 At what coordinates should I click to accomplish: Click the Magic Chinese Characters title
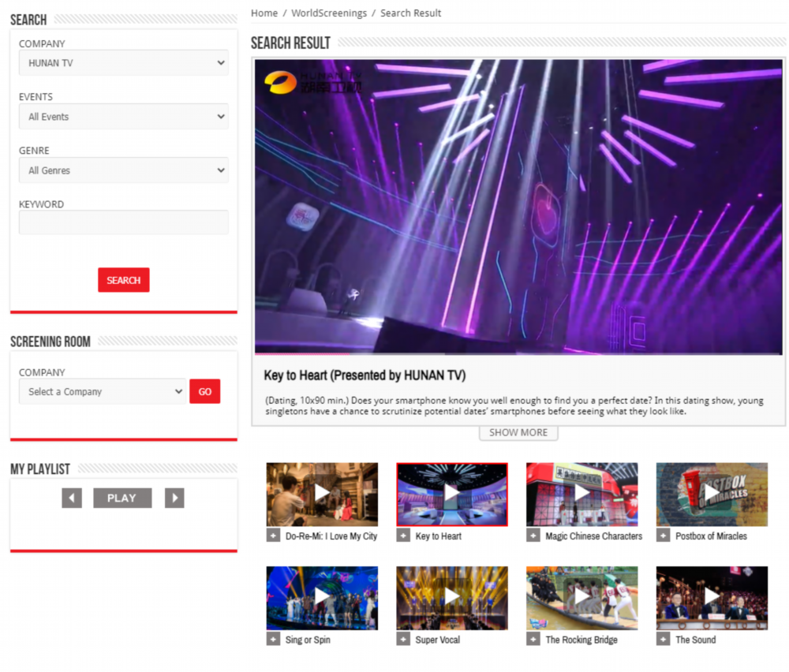coord(594,536)
